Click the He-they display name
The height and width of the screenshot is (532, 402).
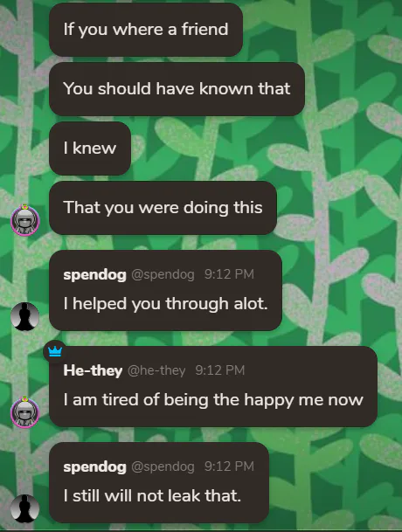(93, 370)
